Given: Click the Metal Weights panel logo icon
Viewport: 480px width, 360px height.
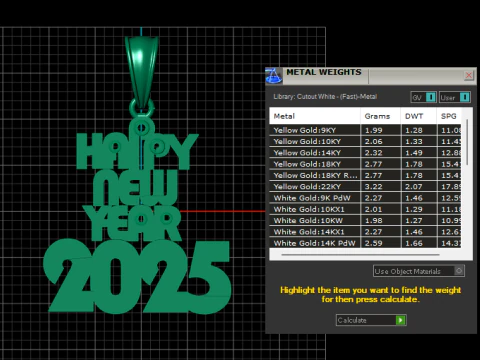Looking at the screenshot, I should coord(273,76).
